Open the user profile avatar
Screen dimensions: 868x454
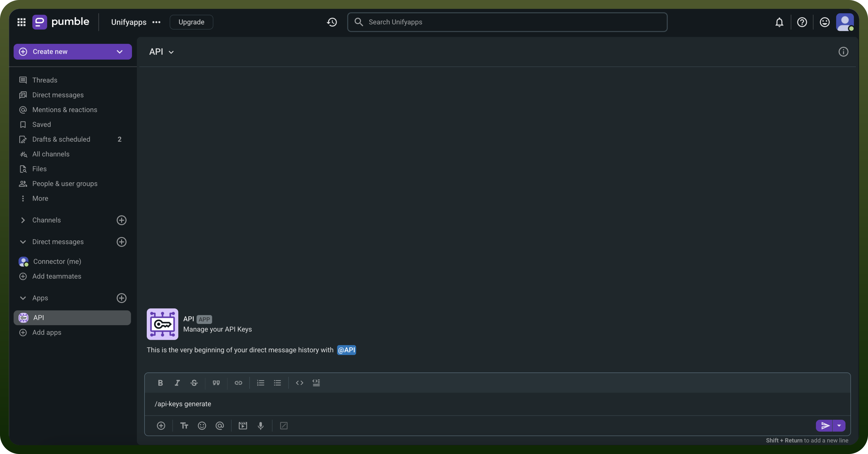pyautogui.click(x=845, y=22)
